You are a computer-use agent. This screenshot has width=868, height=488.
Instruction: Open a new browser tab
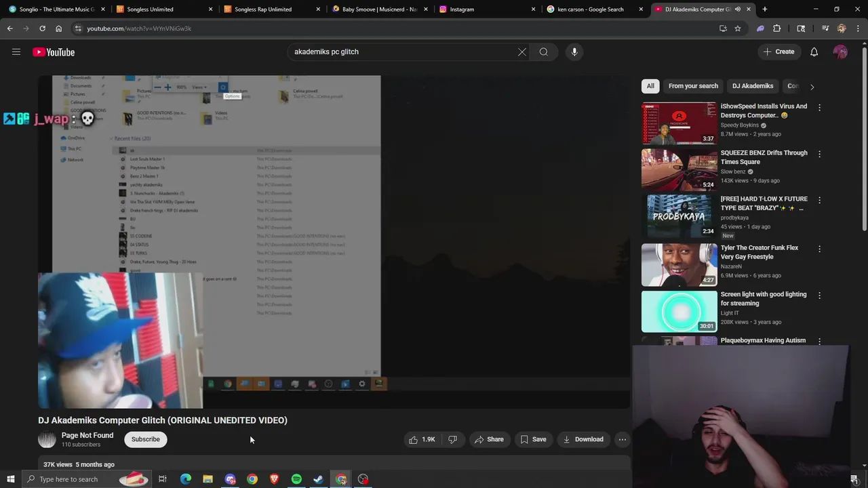point(765,9)
